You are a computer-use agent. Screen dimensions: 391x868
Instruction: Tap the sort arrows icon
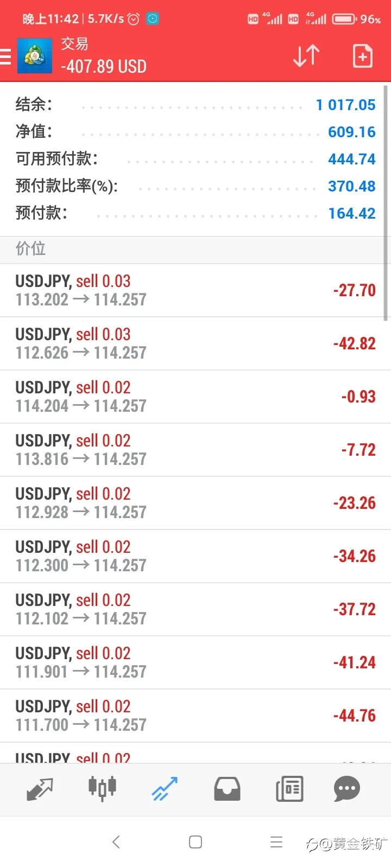[x=306, y=55]
